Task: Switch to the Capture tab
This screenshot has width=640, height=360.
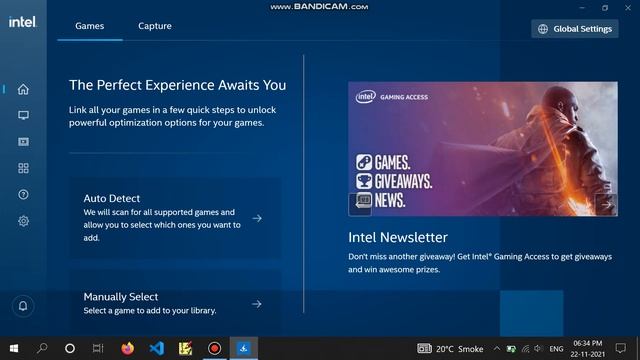Action: coord(155,26)
